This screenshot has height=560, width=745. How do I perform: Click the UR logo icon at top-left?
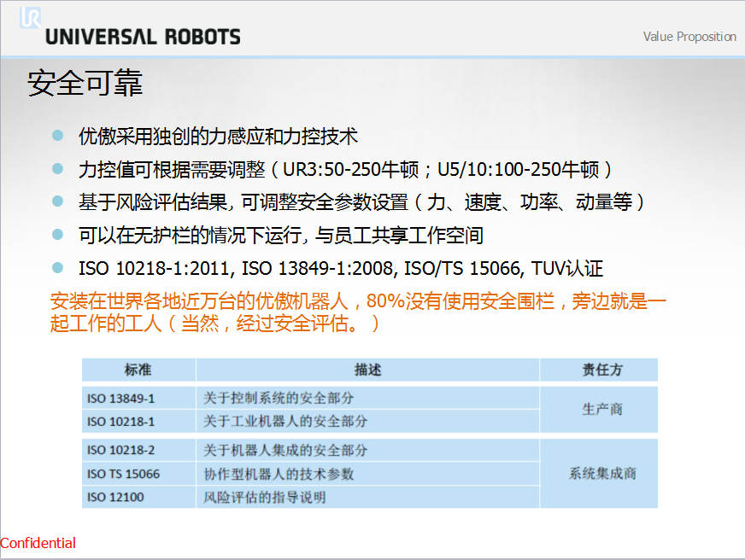(31, 17)
